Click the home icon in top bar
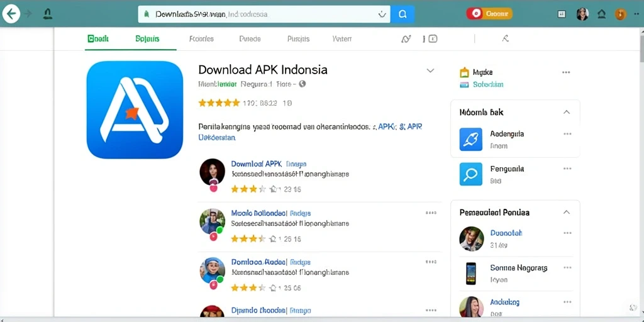The height and width of the screenshot is (322, 644). point(602,14)
